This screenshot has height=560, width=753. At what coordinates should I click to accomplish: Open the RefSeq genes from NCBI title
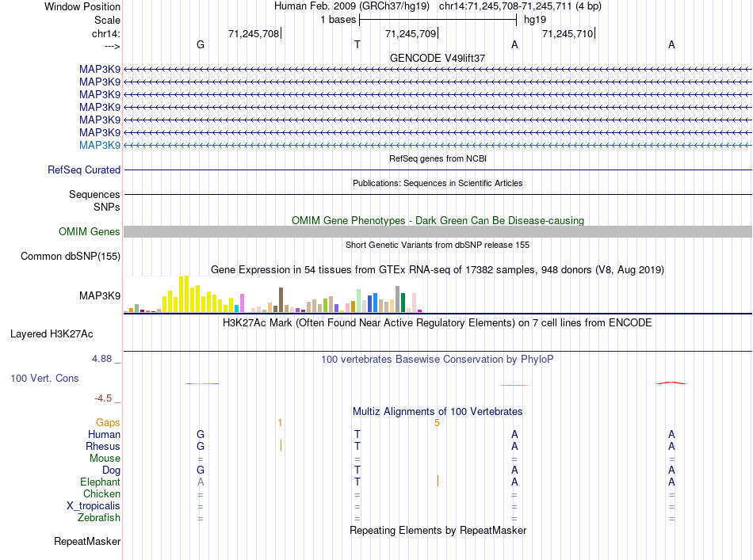438,158
